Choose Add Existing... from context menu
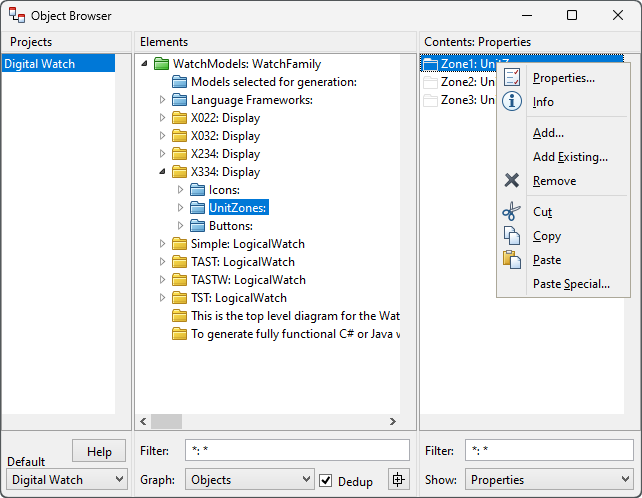 570,157
